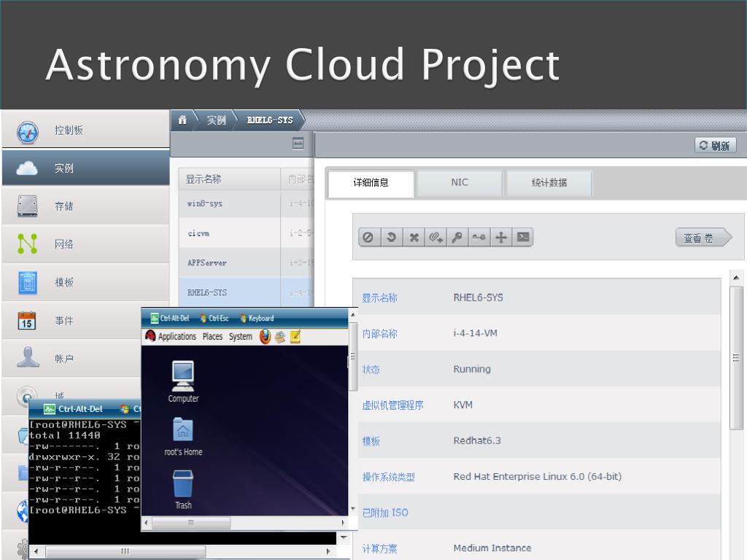This screenshot has width=747, height=560.
Task: Click the destroy instance X icon
Action: tap(414, 237)
